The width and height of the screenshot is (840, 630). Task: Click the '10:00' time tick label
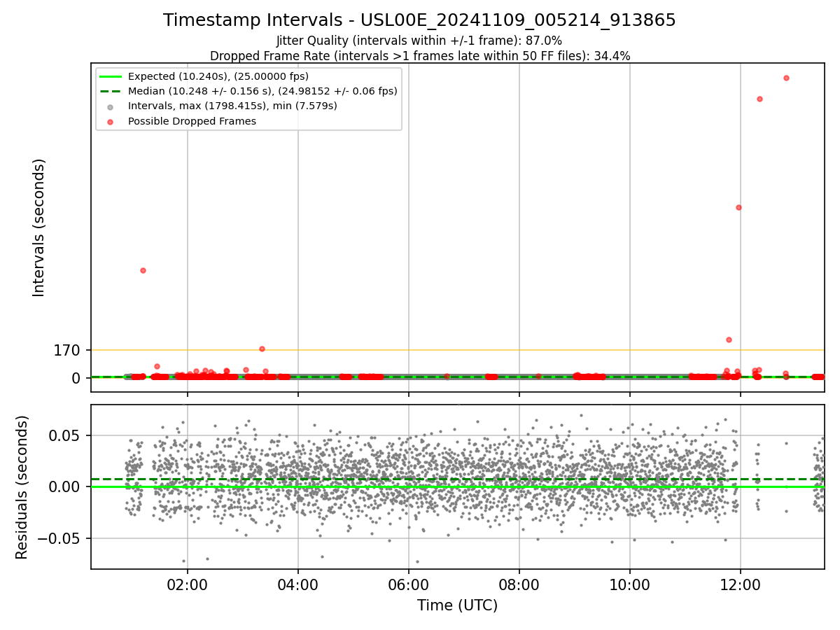(630, 584)
